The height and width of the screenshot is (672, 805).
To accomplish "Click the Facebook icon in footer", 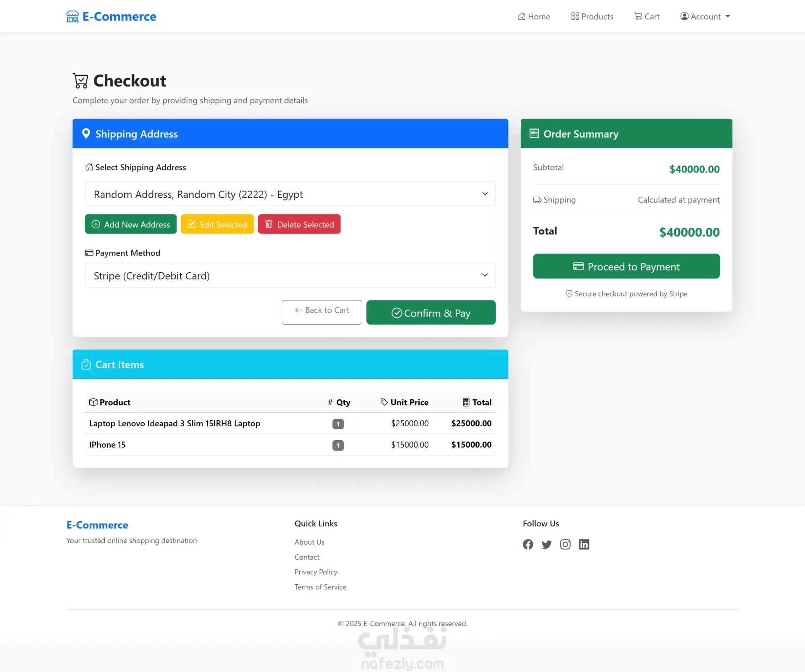I will (528, 544).
